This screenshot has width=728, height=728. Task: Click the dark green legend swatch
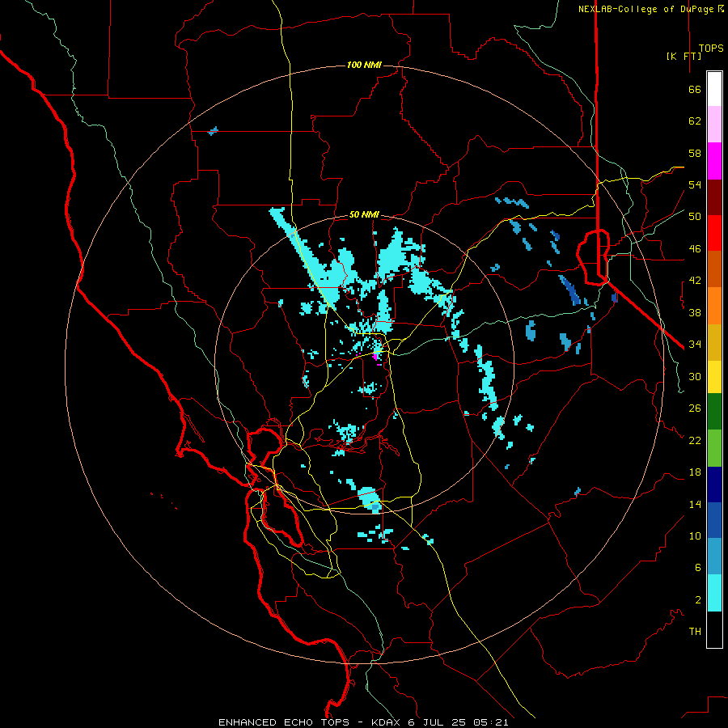714,412
